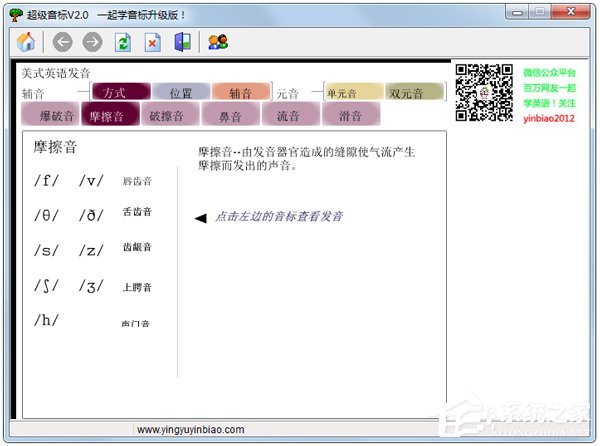600x446 pixels.
Task: Play the /θ/ phonetic symbol
Action: pyautogui.click(x=46, y=215)
